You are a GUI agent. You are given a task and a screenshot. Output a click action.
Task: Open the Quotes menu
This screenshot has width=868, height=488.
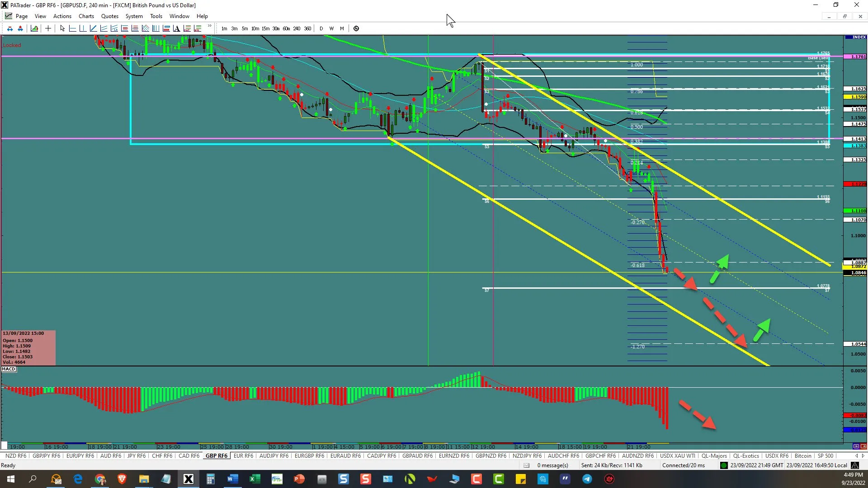tap(109, 16)
